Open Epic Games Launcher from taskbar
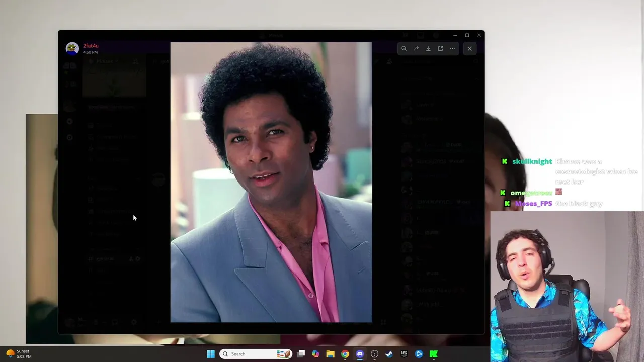This screenshot has width=644, height=362. click(x=404, y=354)
